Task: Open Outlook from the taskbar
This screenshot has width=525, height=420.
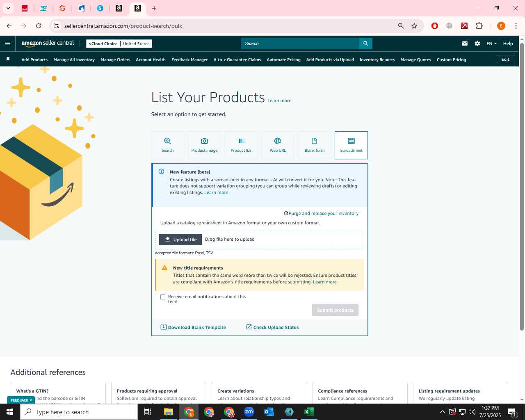Action: click(x=269, y=412)
